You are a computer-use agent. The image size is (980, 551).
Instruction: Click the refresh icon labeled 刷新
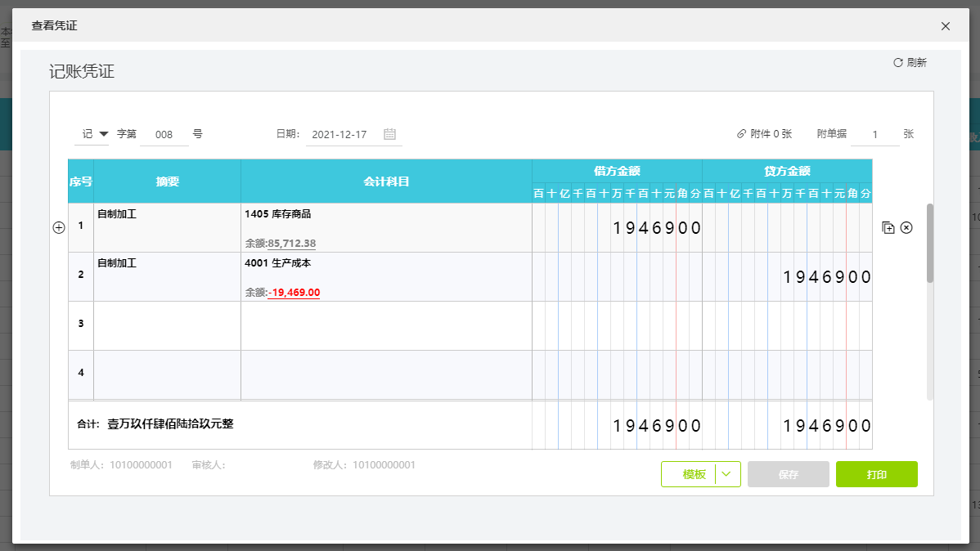coord(897,63)
